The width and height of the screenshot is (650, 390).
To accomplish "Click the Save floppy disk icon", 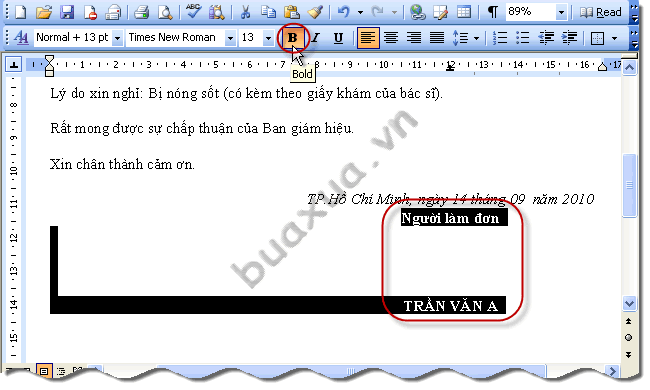I will (x=66, y=12).
